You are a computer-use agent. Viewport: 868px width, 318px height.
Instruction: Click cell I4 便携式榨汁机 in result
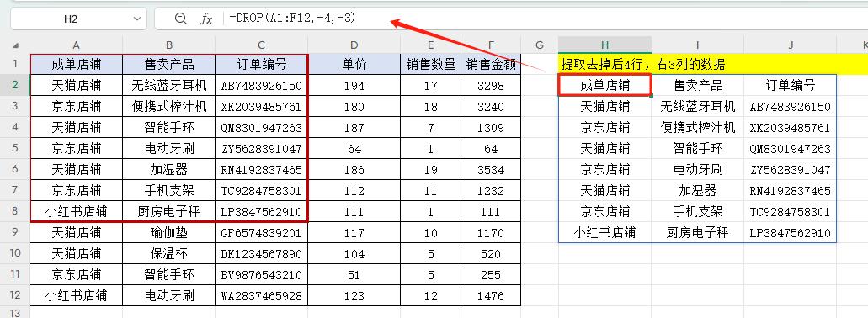[x=697, y=127]
